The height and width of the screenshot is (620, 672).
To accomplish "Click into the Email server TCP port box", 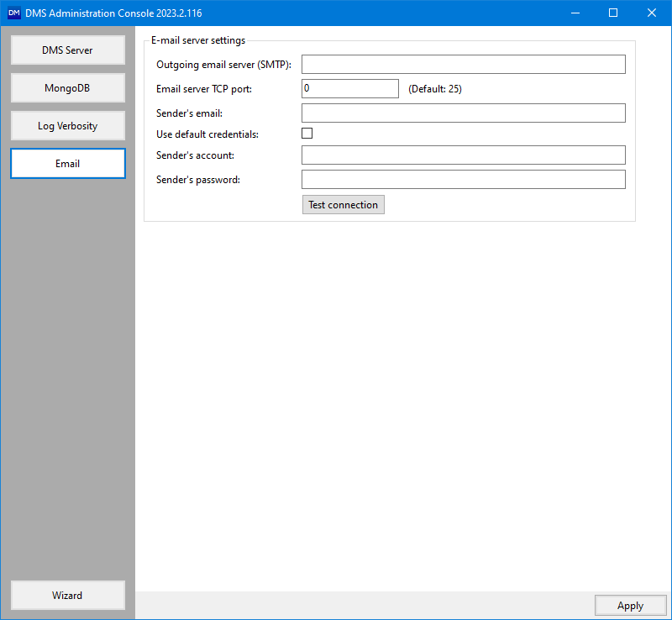I will click(349, 88).
